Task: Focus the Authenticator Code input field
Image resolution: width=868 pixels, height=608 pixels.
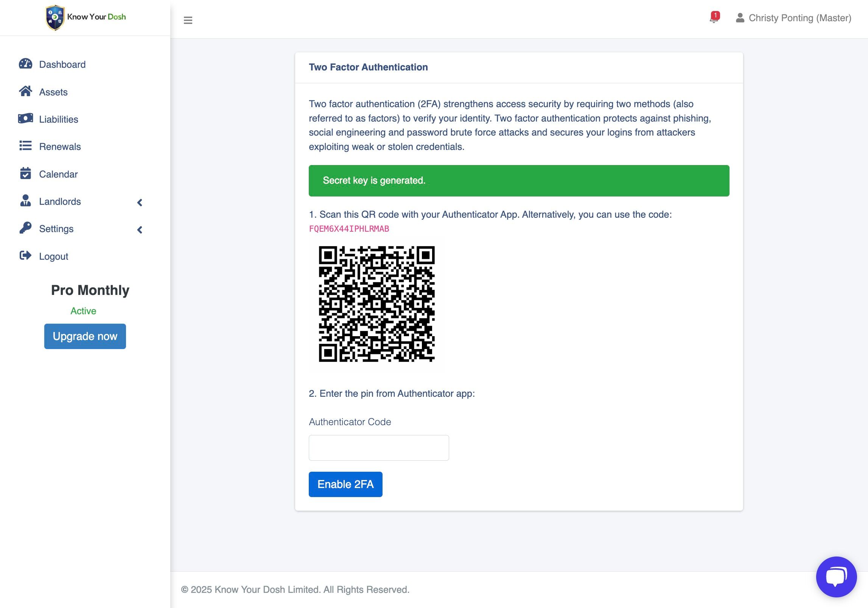Action: 378,448
